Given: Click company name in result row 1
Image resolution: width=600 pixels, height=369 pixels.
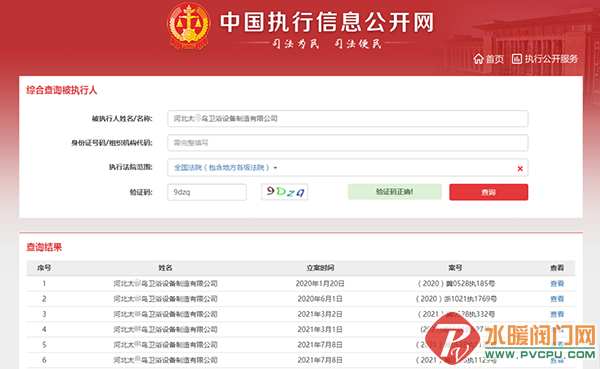Looking at the screenshot, I should 165,284.
